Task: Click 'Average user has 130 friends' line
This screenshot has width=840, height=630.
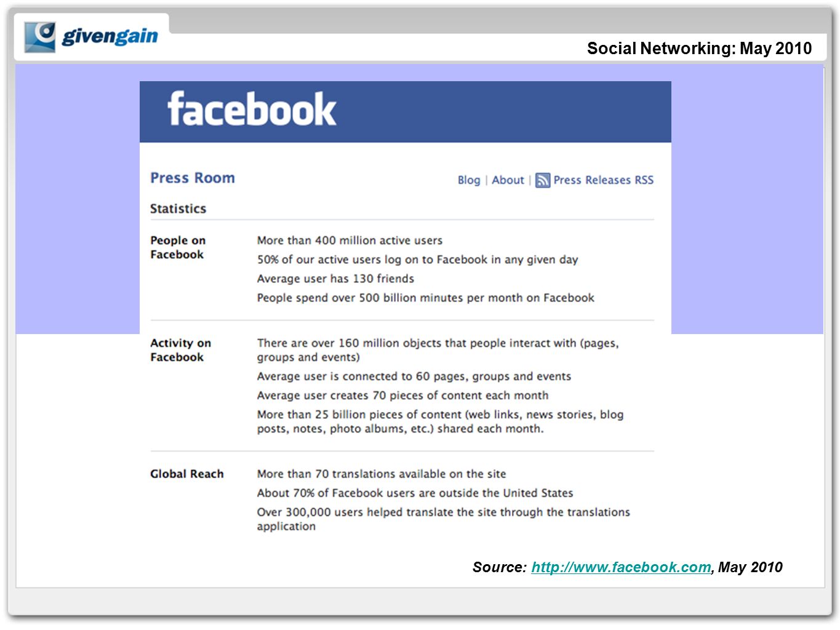Action: (x=335, y=279)
